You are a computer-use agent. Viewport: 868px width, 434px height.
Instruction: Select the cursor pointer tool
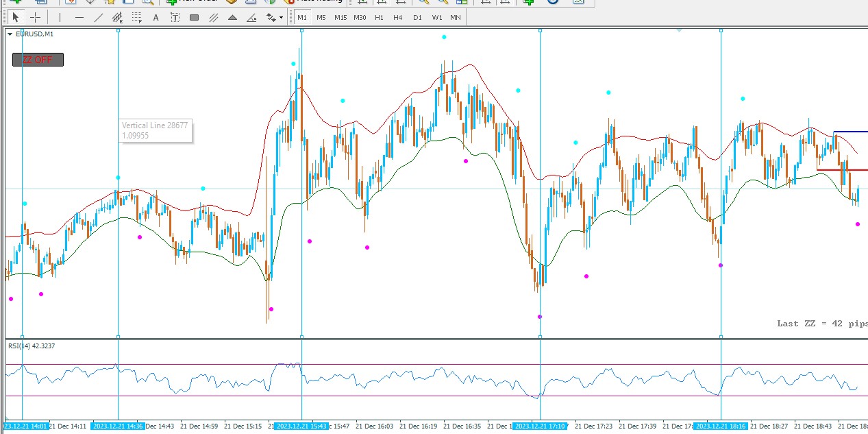click(x=16, y=17)
